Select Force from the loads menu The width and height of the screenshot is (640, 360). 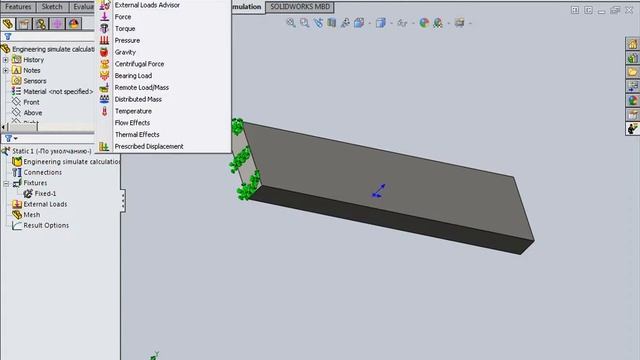pyautogui.click(x=123, y=17)
